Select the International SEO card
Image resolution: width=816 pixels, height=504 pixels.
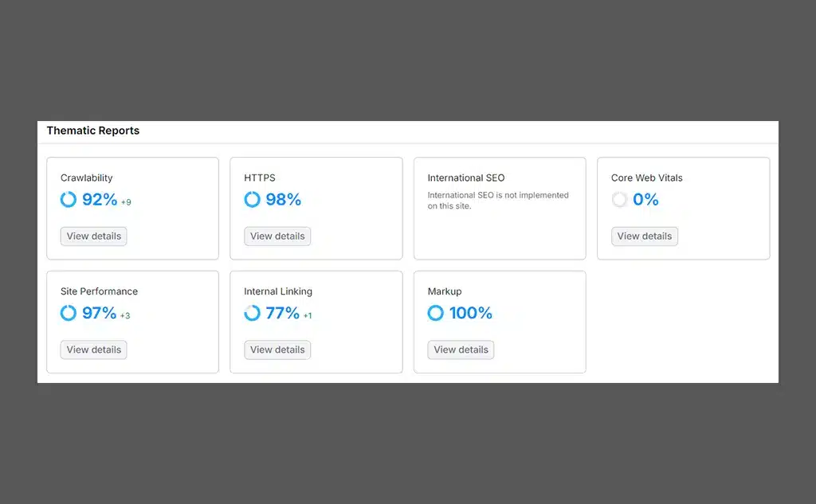500,208
